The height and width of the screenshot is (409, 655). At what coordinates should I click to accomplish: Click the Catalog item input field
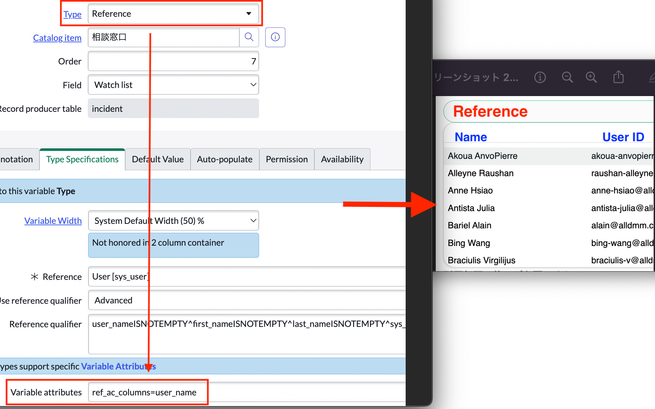pyautogui.click(x=164, y=37)
